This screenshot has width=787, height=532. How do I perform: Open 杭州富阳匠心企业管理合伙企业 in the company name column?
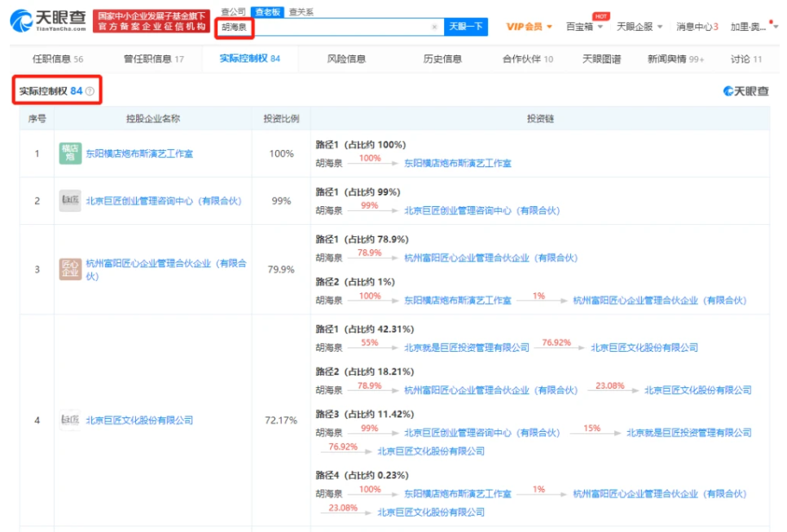tap(166, 270)
